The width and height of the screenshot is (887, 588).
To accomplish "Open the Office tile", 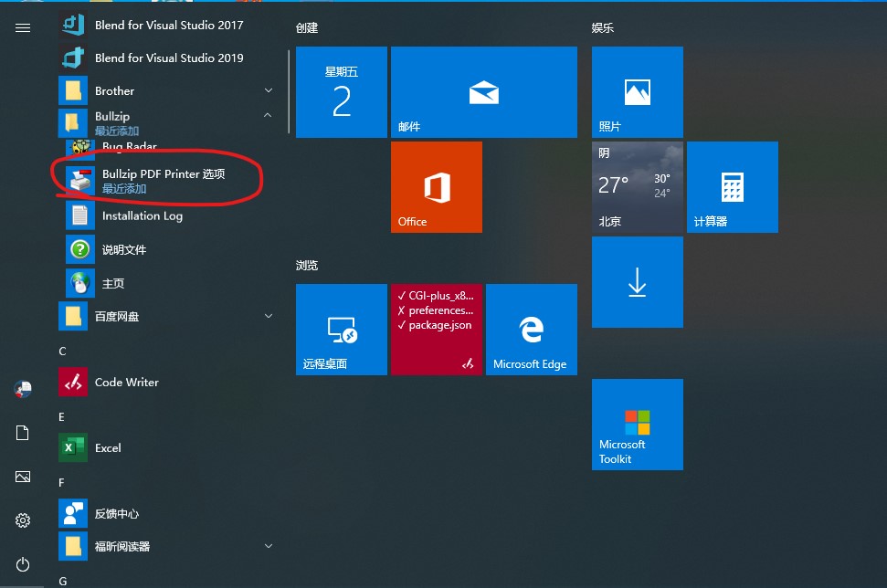I will coord(437,187).
